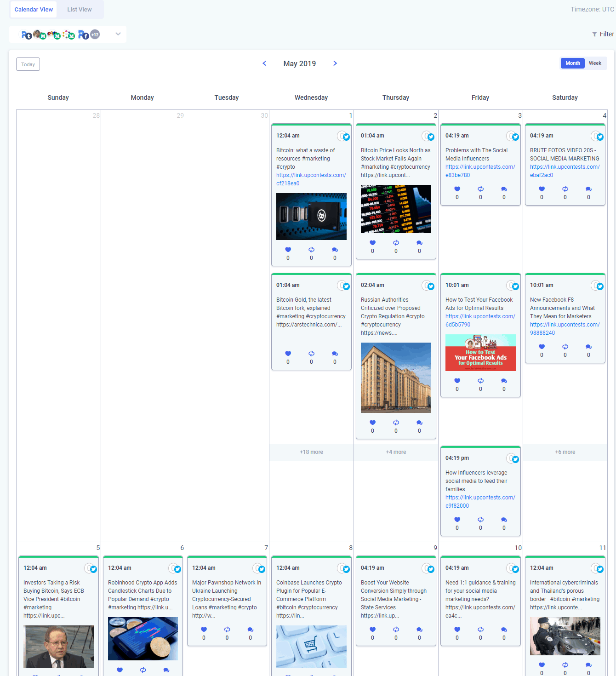Image resolution: width=616 pixels, height=676 pixels.
Task: Open 6d5b5790 link in Facebook Ads post
Action: [480, 321]
